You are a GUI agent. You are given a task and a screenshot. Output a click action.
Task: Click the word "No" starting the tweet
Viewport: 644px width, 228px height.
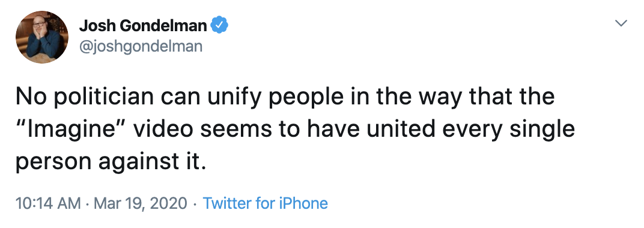tap(31, 97)
